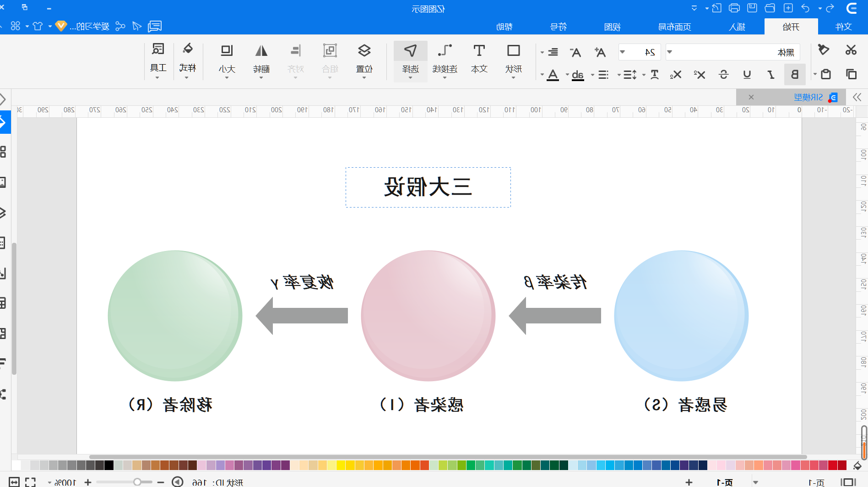Toggle Subscript X₂ formatting
Screen dimensions: 868x487
click(x=676, y=74)
